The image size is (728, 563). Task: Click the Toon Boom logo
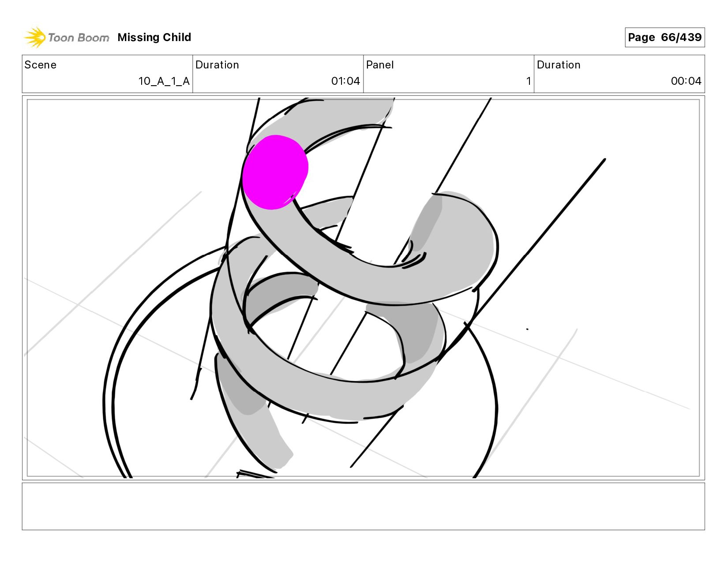[x=66, y=38]
